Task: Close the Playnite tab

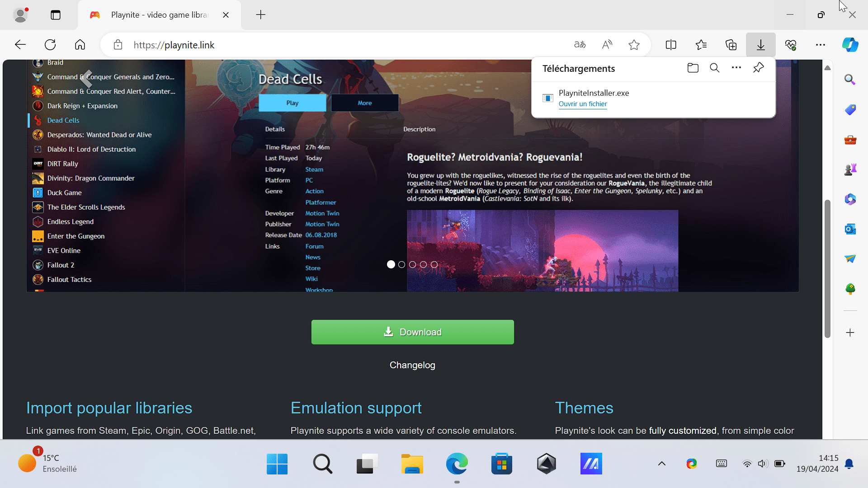Action: tap(226, 15)
